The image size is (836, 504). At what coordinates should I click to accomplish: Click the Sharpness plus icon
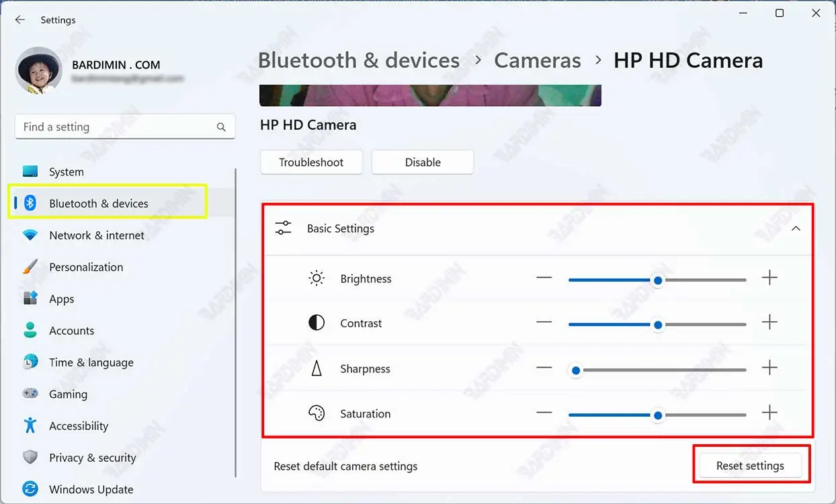[769, 368]
